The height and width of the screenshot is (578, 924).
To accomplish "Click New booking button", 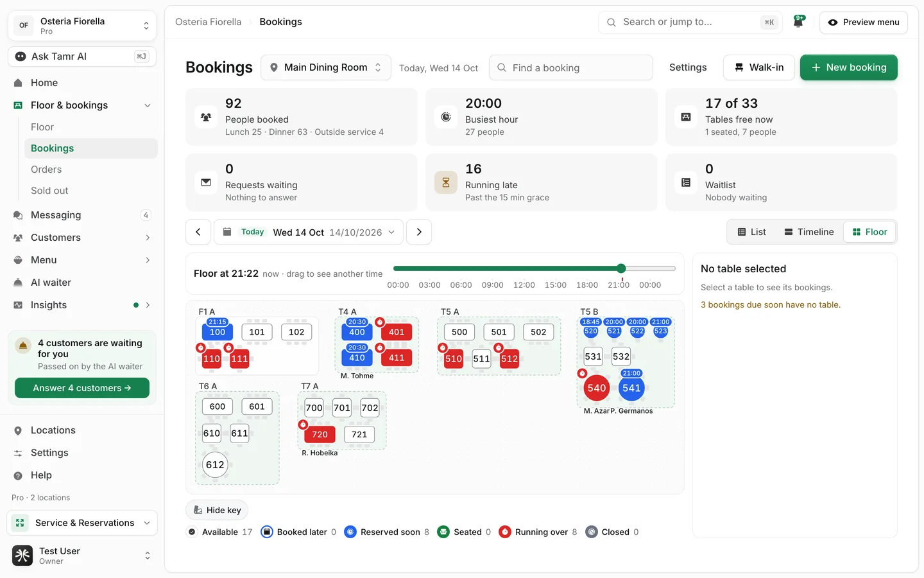I will click(x=849, y=67).
